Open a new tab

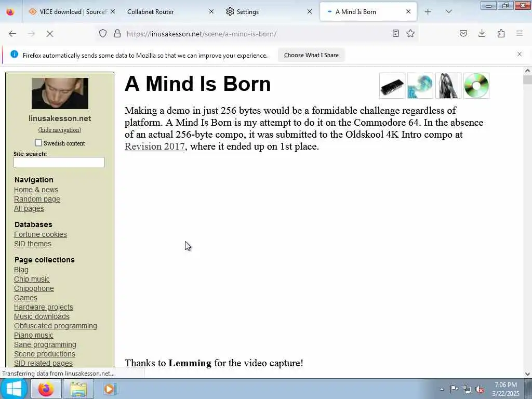428,12
